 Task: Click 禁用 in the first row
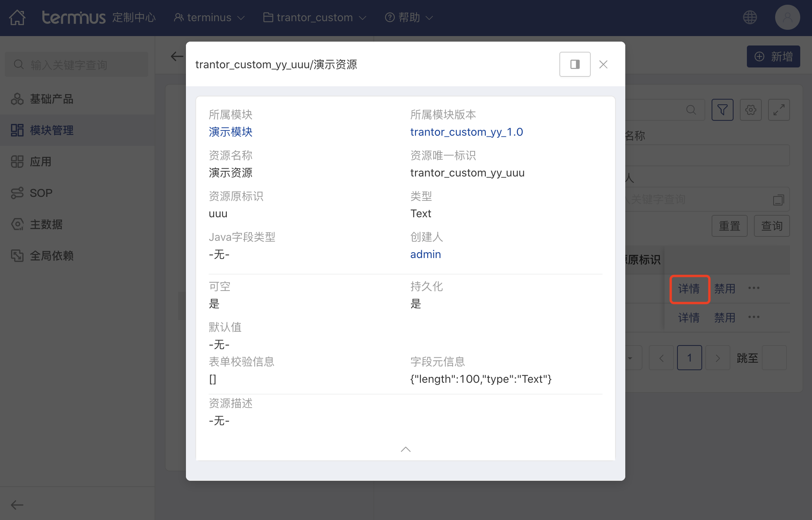(x=725, y=289)
